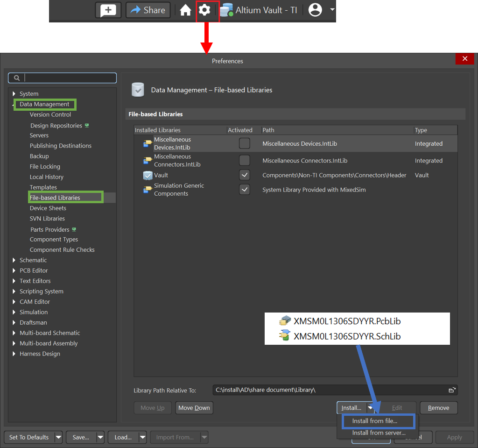Click the Remove button
The height and width of the screenshot is (448, 478).
(438, 408)
